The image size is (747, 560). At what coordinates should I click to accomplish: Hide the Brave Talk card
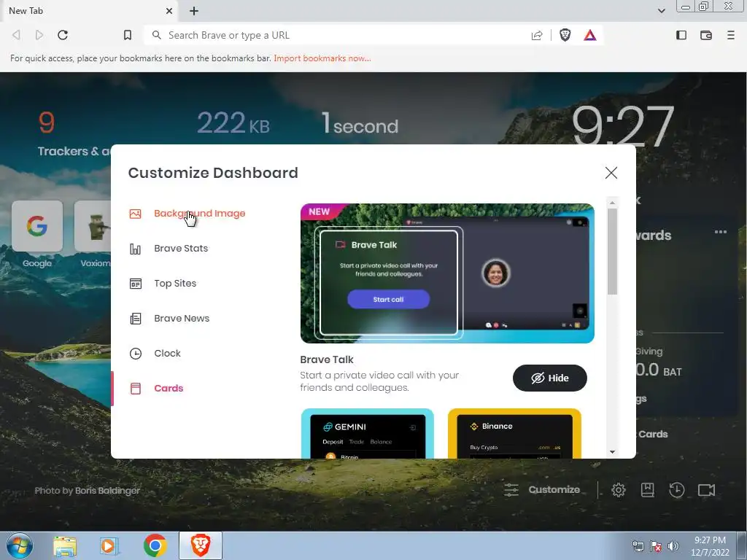tap(550, 378)
